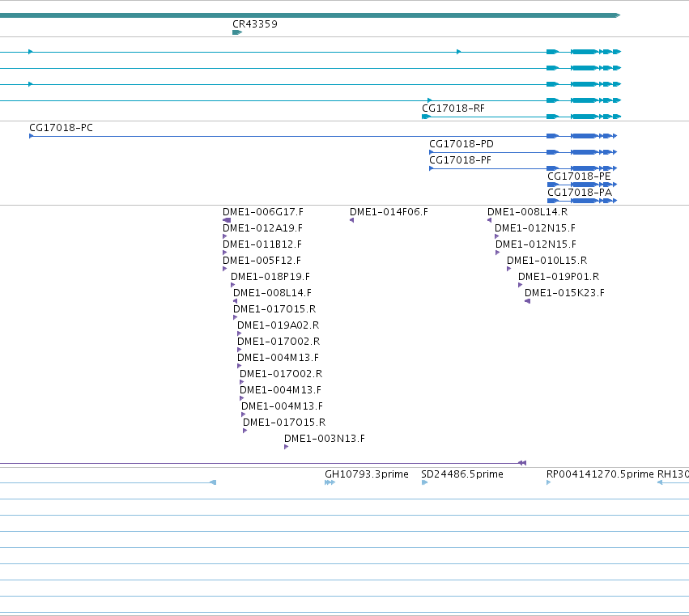
Task: Click the CG17018-PD label
Action: [461, 144]
